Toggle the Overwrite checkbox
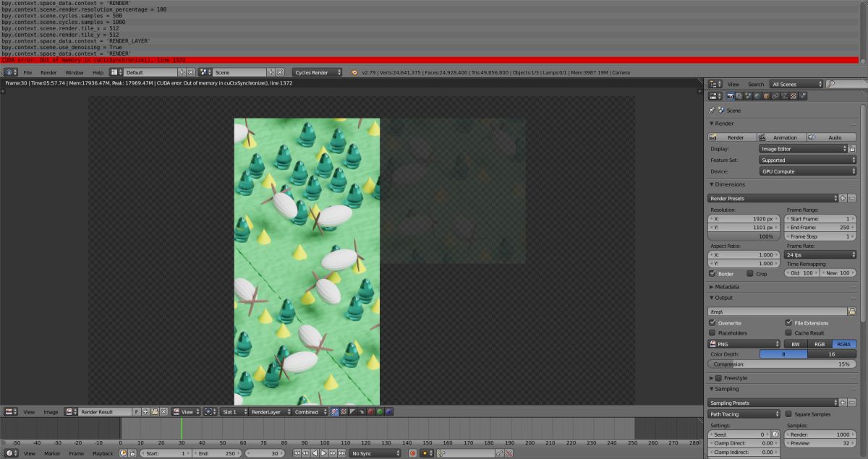Image resolution: width=868 pixels, height=459 pixels. 712,322
